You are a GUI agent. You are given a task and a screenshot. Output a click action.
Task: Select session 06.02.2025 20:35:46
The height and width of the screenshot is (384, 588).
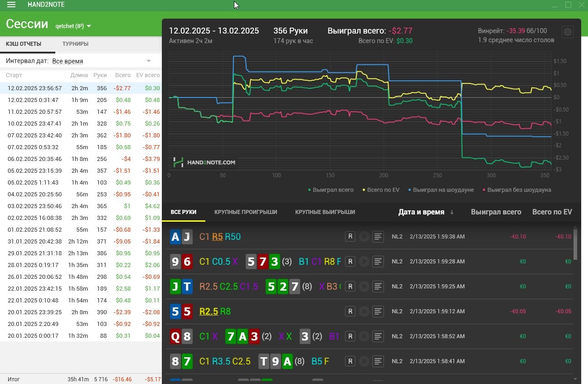point(81,159)
